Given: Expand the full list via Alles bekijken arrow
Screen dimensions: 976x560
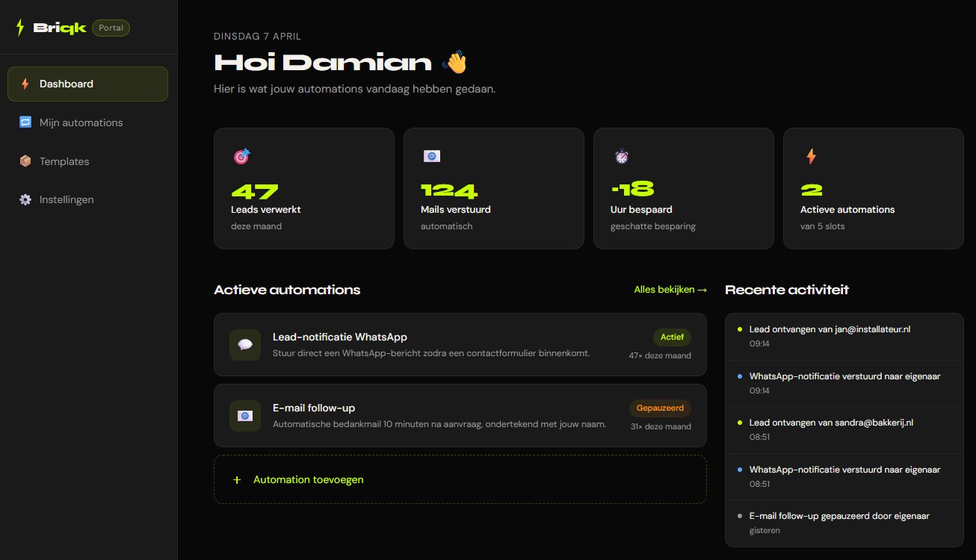Looking at the screenshot, I should coord(670,289).
